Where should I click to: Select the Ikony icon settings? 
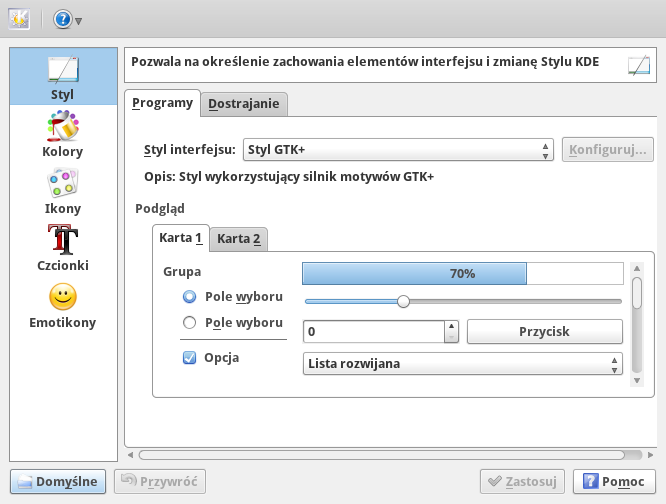(63, 191)
